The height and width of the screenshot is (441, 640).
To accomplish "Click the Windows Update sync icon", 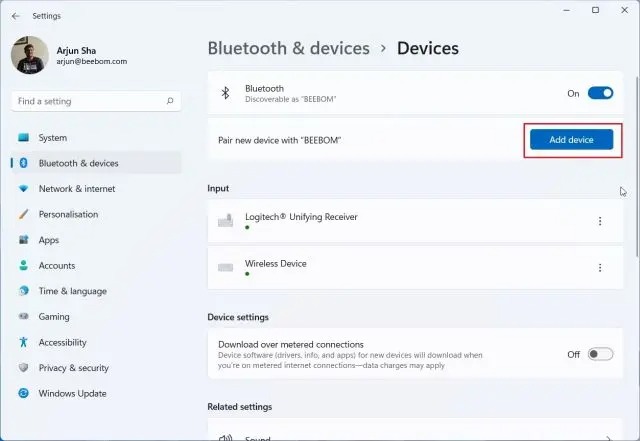I will [24, 393].
